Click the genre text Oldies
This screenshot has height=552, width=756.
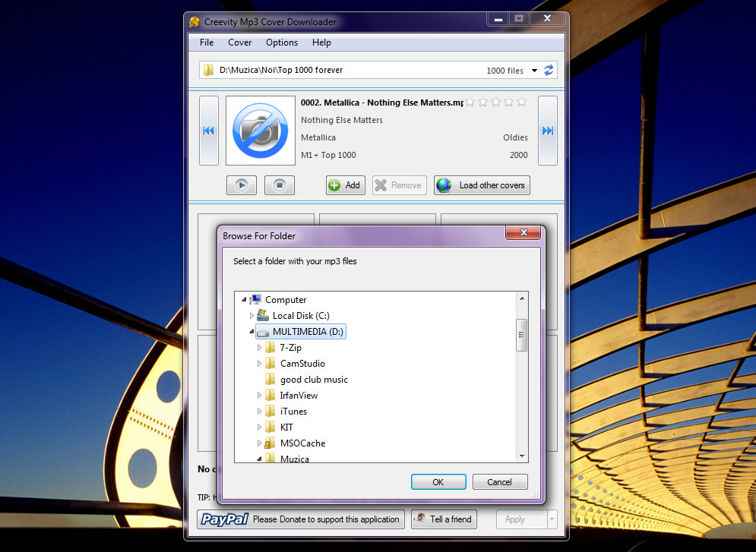(515, 137)
